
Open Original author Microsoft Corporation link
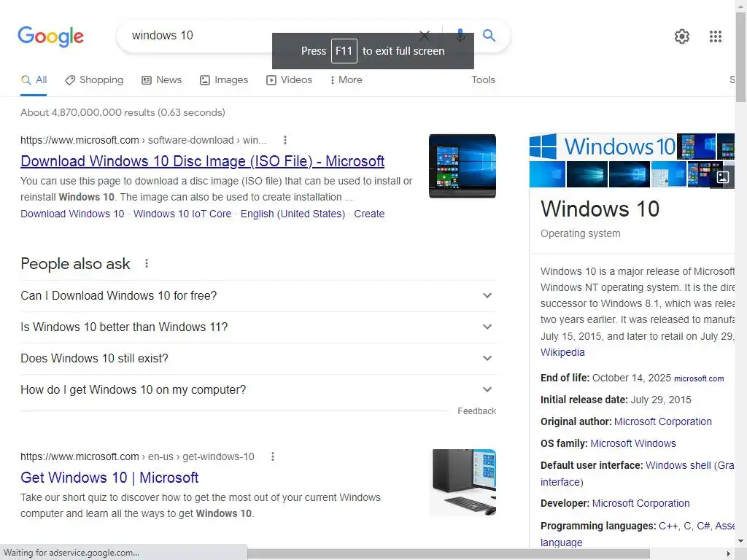(663, 421)
